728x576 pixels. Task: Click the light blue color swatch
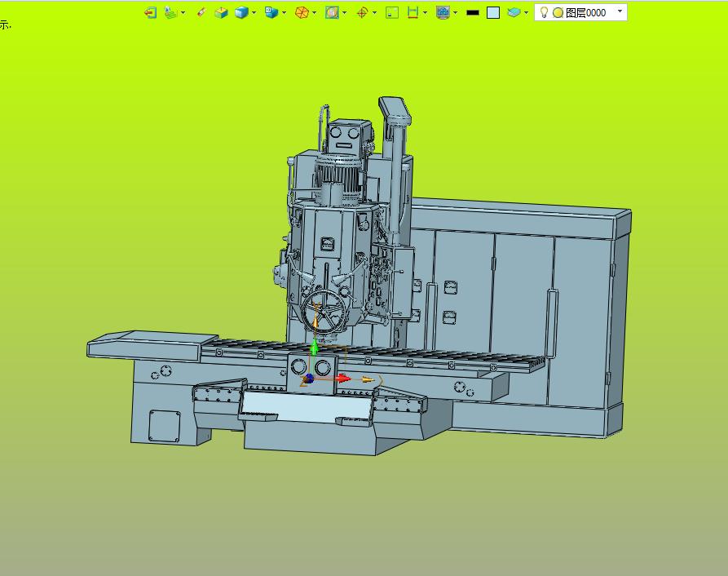(x=493, y=12)
